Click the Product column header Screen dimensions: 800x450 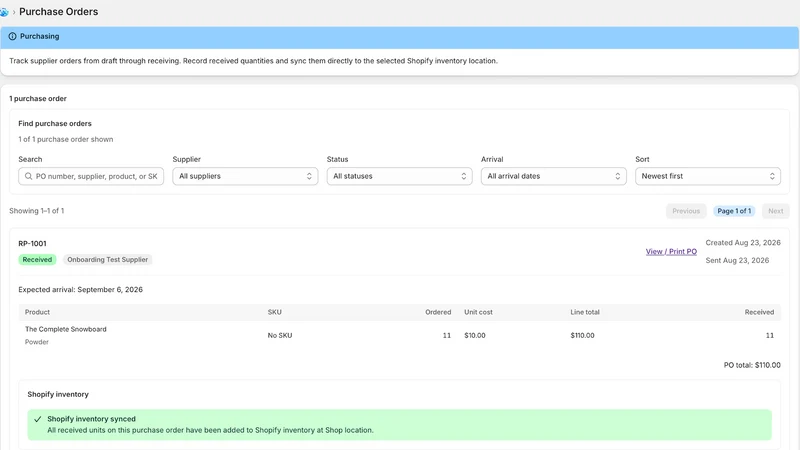[x=37, y=312]
